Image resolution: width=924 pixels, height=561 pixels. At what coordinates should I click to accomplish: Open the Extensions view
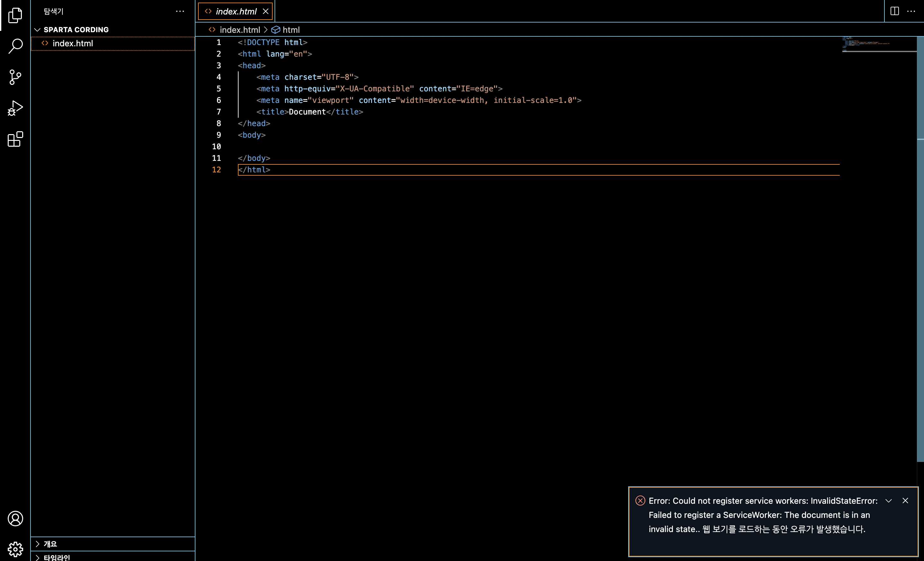tap(15, 139)
